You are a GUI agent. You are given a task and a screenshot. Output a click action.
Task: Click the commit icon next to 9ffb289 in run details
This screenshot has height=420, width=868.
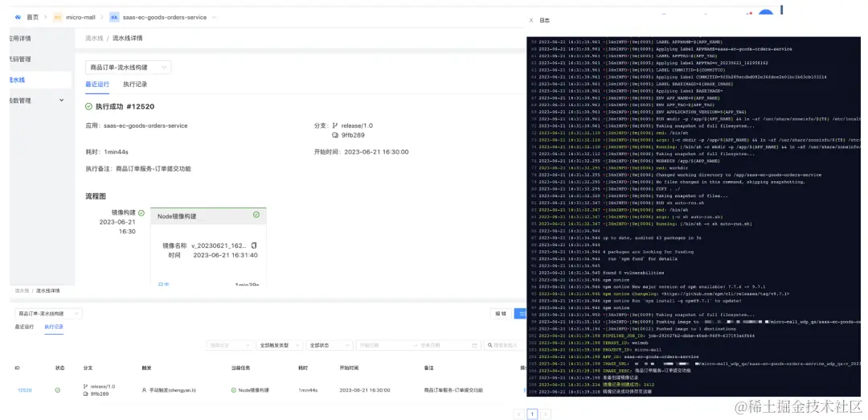(335, 134)
